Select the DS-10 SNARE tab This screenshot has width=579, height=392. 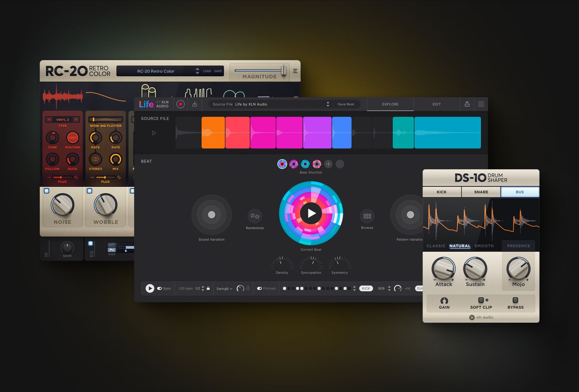pyautogui.click(x=481, y=192)
